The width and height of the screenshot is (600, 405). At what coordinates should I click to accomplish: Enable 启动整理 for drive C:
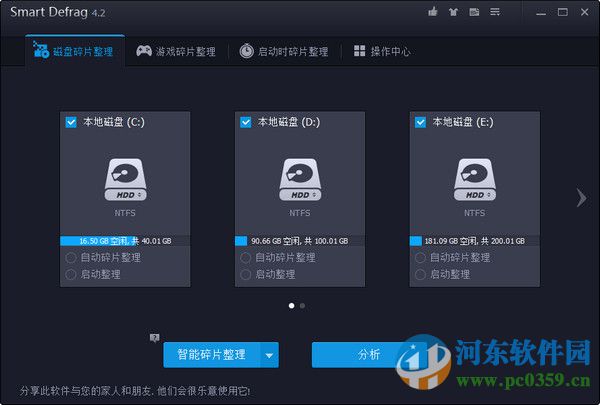point(70,274)
